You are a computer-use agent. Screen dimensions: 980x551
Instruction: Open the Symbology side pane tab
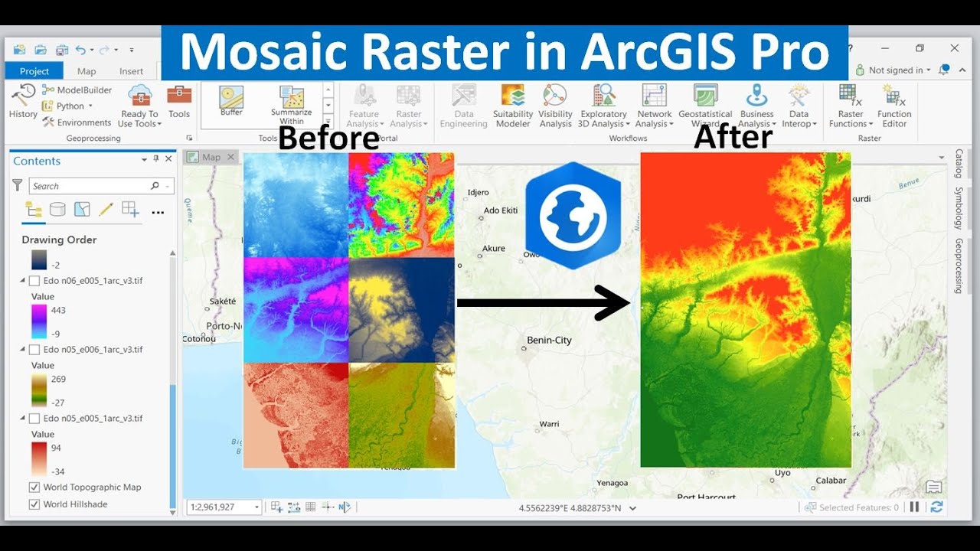(959, 208)
